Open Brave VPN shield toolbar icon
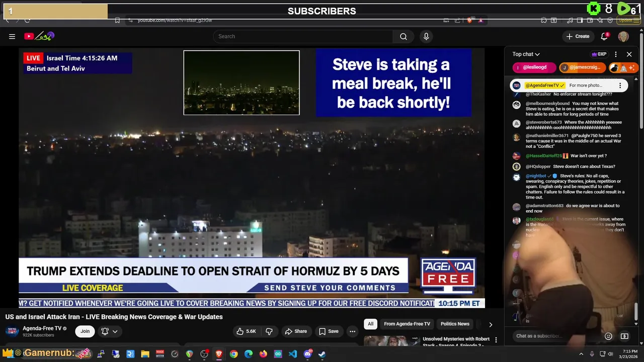This screenshot has height=362, width=644. pos(610,20)
